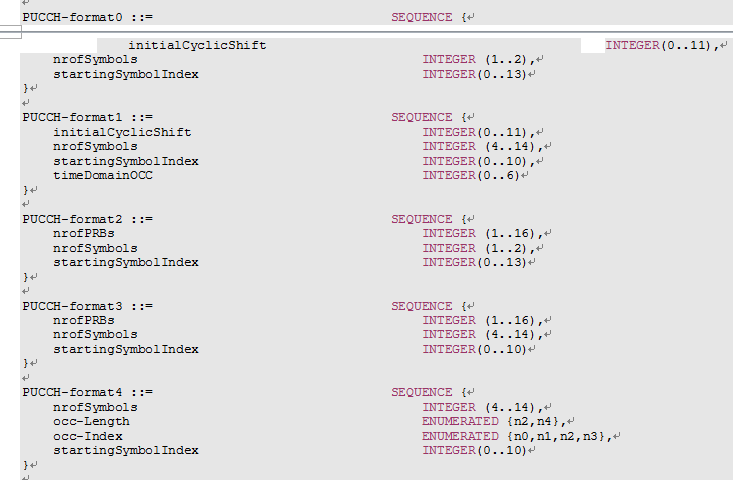Click timeDomainOCC field name
The height and width of the screenshot is (480, 733).
point(103,175)
